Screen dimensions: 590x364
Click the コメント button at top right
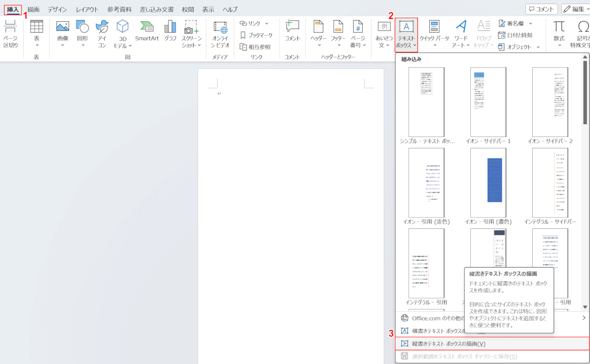pyautogui.click(x=542, y=9)
